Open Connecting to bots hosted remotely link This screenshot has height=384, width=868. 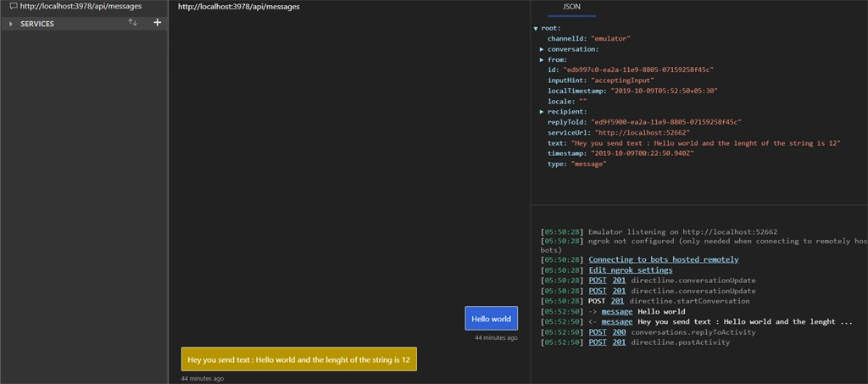click(x=663, y=259)
